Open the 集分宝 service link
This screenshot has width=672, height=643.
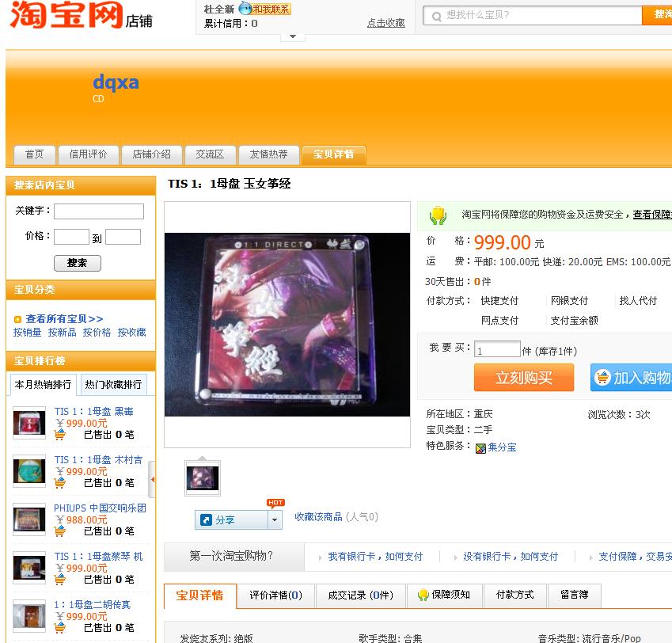pos(502,447)
